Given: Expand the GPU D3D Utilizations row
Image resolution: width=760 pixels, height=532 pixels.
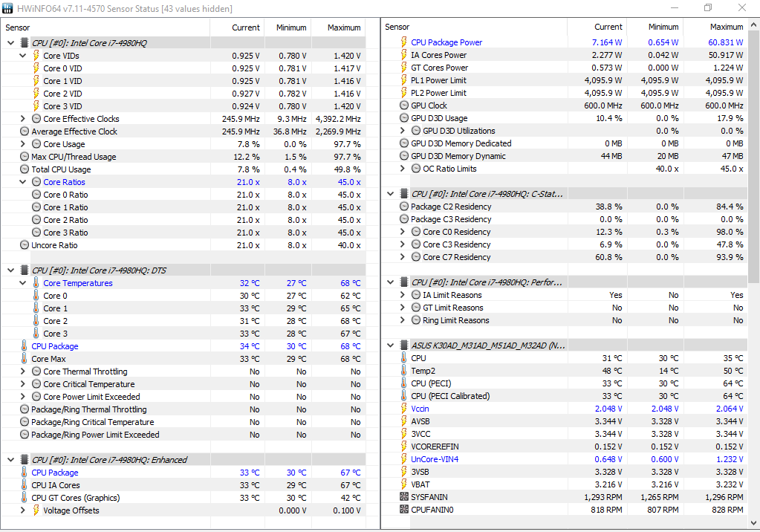Looking at the screenshot, I should coord(403,131).
